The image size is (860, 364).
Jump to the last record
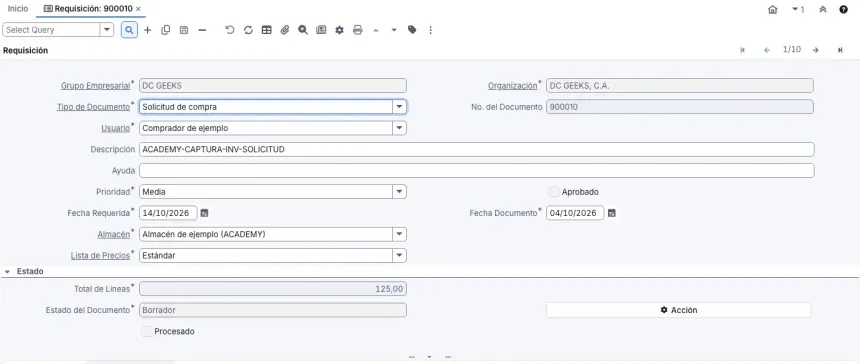(x=840, y=50)
